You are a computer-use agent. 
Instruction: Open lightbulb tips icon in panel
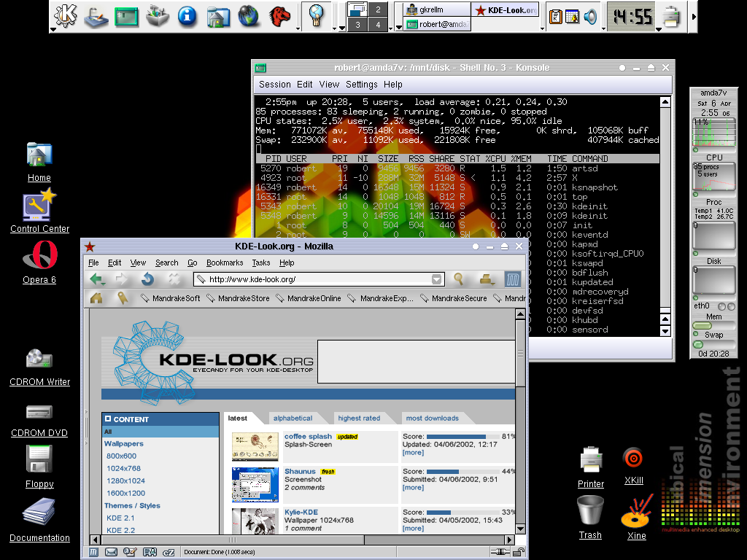[317, 16]
